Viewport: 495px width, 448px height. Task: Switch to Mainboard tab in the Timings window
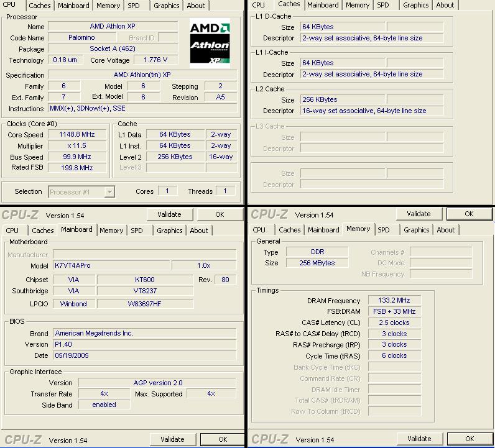click(x=323, y=230)
